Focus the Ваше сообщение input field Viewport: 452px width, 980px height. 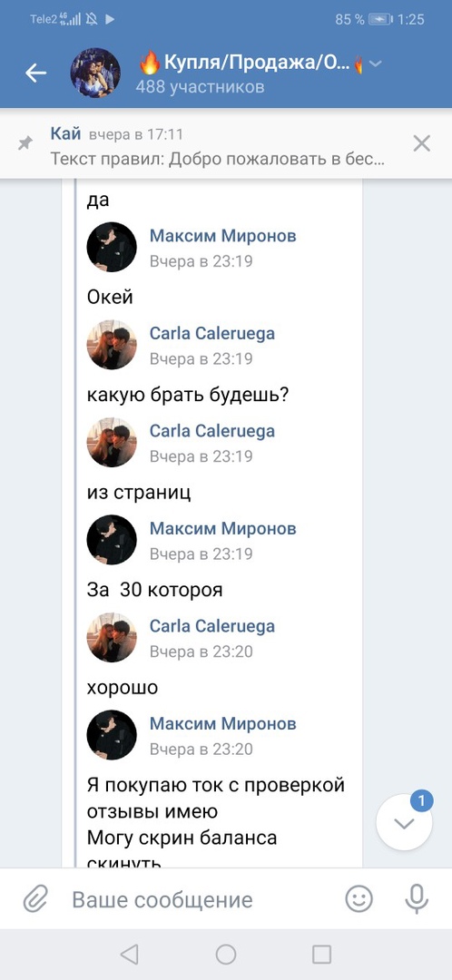point(162,900)
